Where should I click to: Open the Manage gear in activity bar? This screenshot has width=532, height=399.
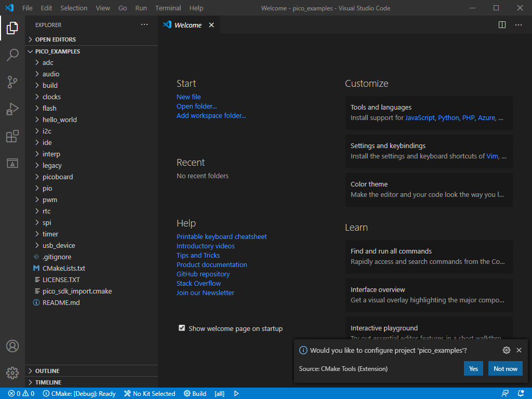(x=12, y=373)
